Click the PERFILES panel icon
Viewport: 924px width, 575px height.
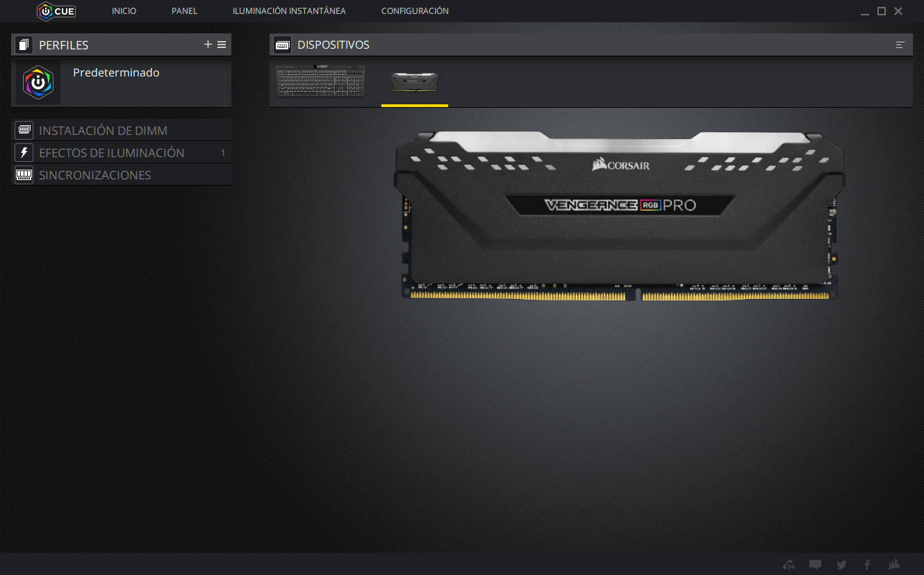(x=24, y=45)
